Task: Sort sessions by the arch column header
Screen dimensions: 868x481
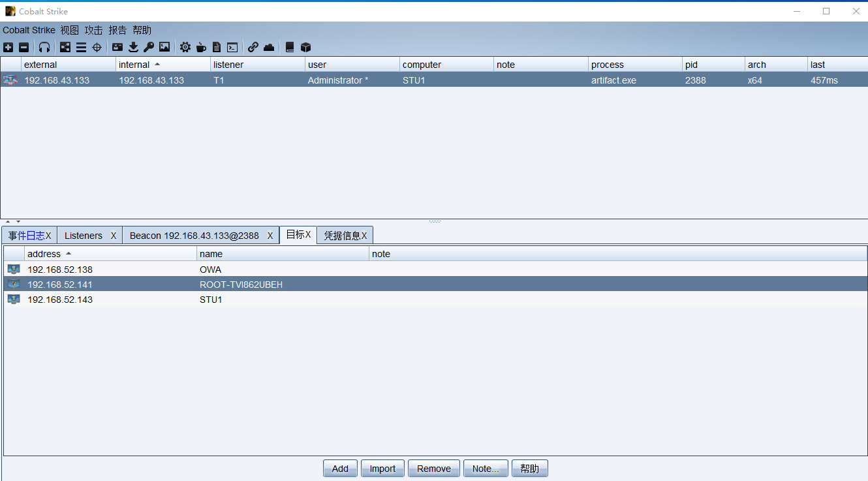Action: 776,65
